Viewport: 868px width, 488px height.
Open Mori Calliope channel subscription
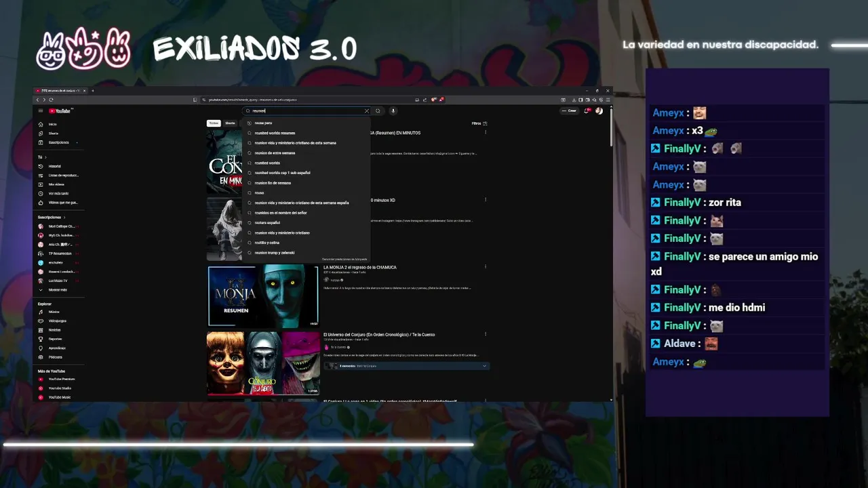pyautogui.click(x=58, y=226)
